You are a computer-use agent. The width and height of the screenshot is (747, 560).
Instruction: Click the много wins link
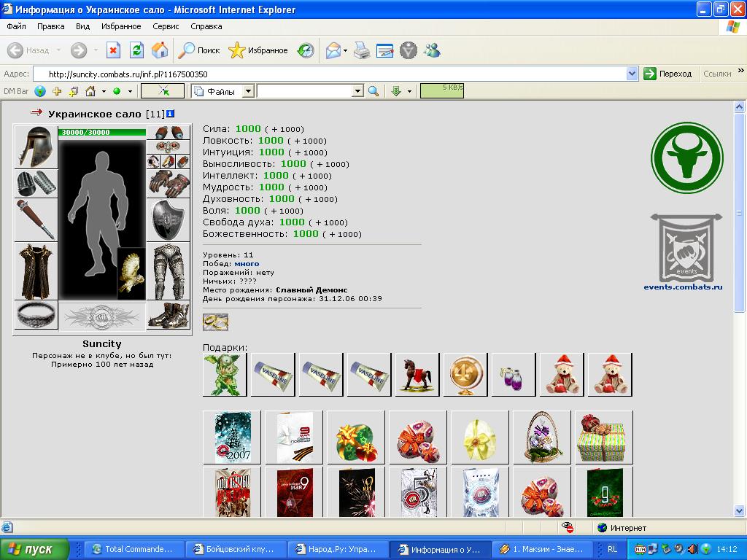(x=247, y=263)
